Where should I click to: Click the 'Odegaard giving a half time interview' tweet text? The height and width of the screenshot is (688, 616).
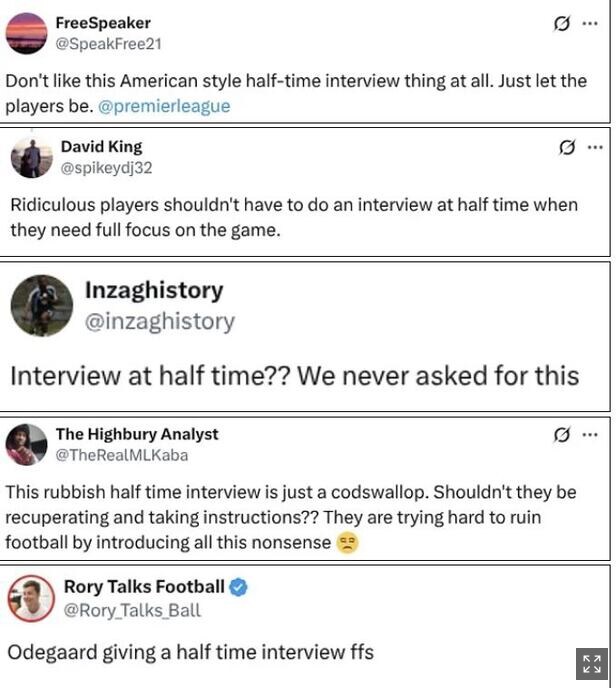190,652
